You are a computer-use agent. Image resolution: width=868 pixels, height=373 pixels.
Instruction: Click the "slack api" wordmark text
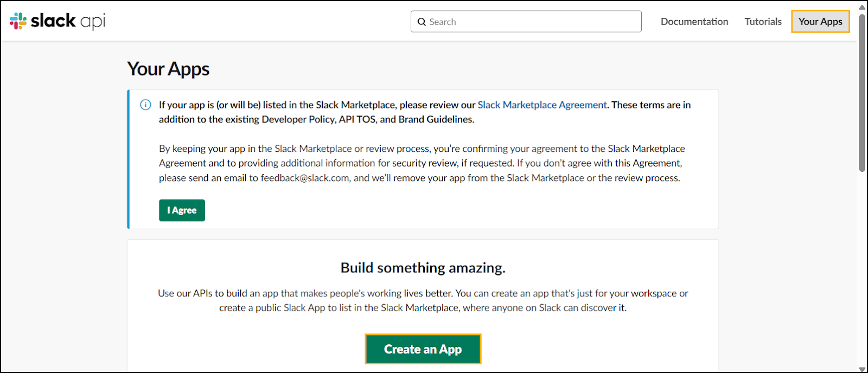68,21
